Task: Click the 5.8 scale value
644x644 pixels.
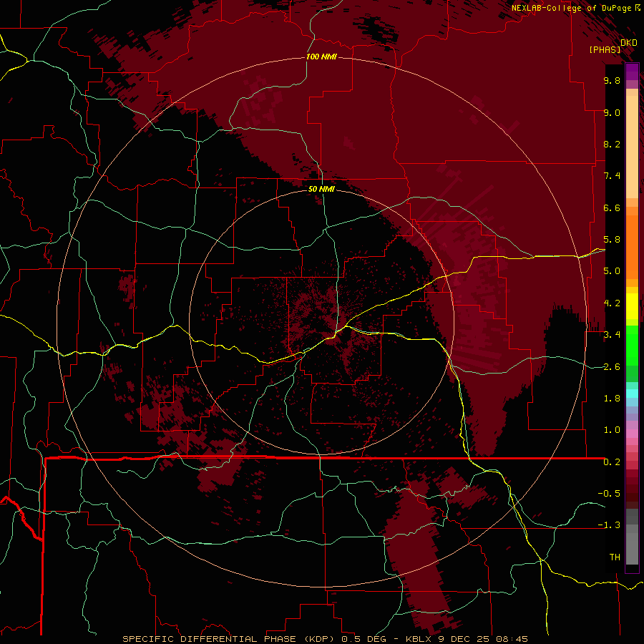Action: (x=612, y=240)
